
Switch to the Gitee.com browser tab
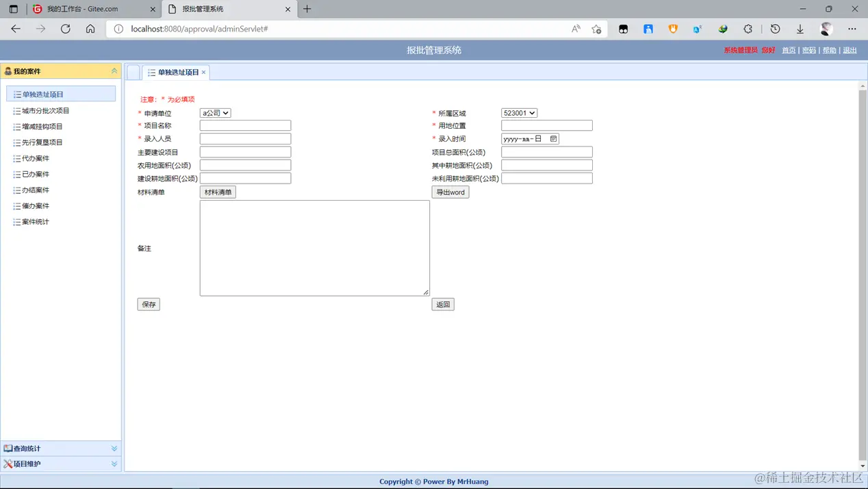point(94,9)
